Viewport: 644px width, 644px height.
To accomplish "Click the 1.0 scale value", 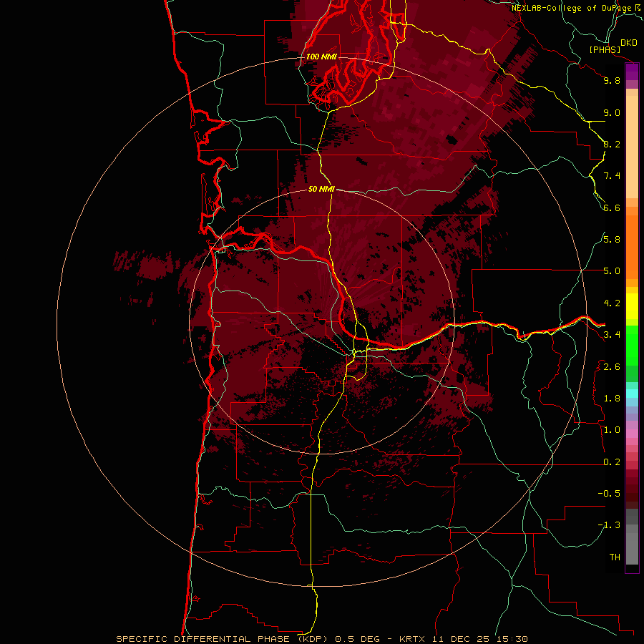I will [x=612, y=430].
